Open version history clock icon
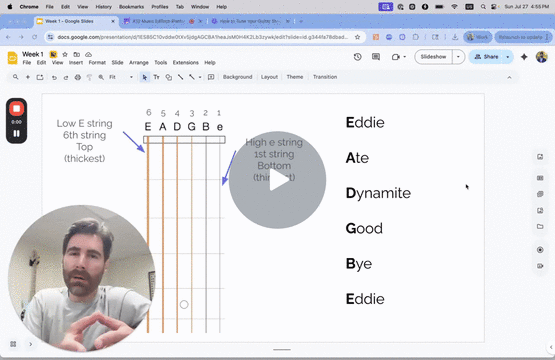555x360 pixels. [357, 57]
